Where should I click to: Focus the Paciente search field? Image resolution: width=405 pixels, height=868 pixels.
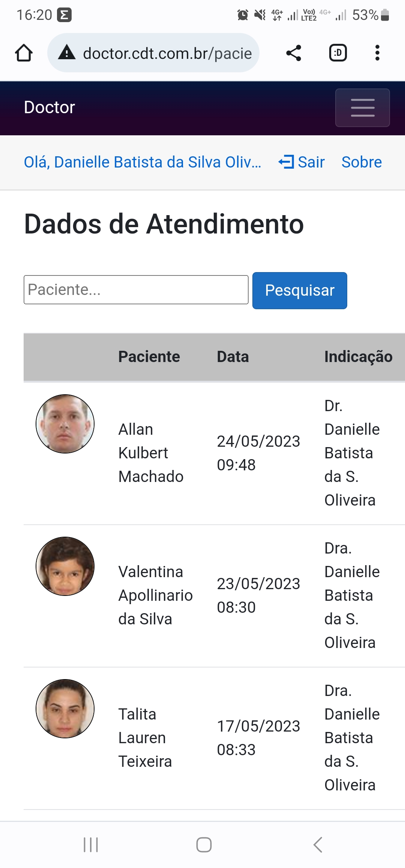136,290
